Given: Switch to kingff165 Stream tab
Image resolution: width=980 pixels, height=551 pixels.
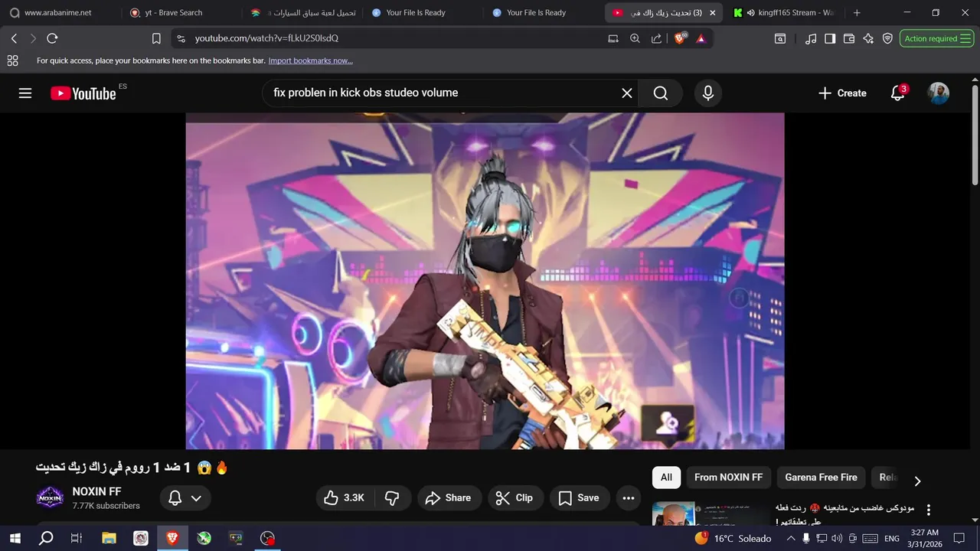Looking at the screenshot, I should 785,13.
